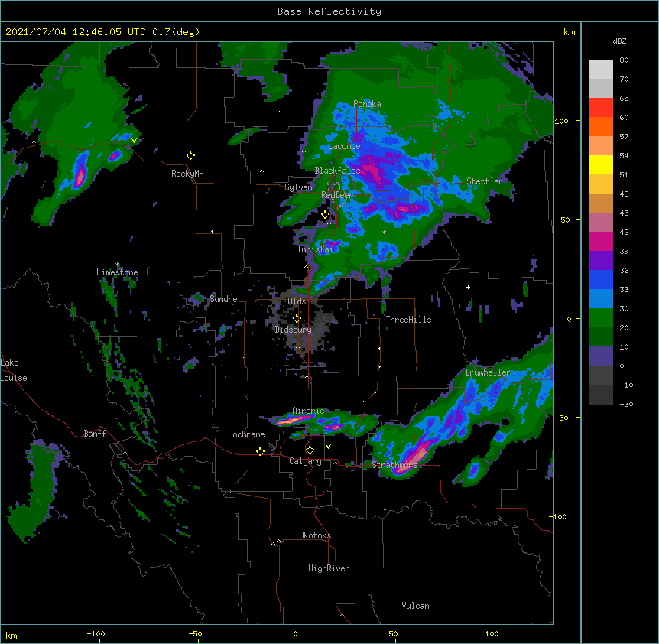
Task: Select the blue 36-33 dBZ legend swatch
Action: [601, 279]
